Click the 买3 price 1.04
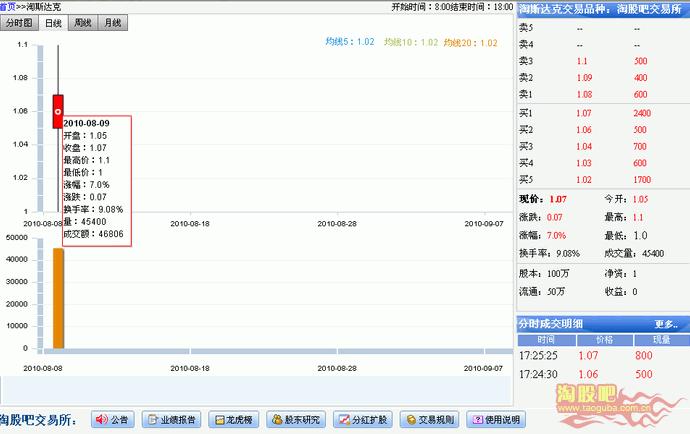The width and height of the screenshot is (690, 434). [584, 147]
